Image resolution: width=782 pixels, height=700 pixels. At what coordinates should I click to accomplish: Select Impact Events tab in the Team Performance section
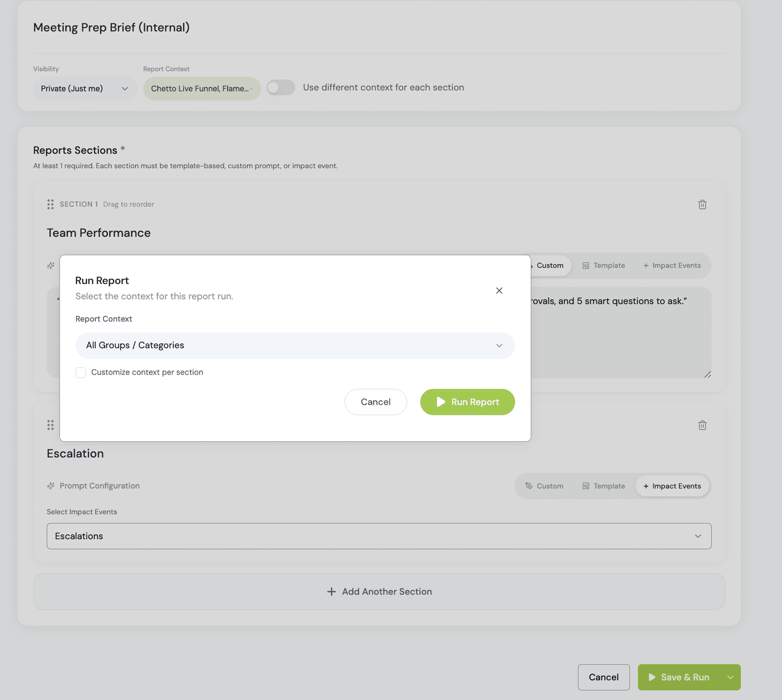(x=672, y=265)
